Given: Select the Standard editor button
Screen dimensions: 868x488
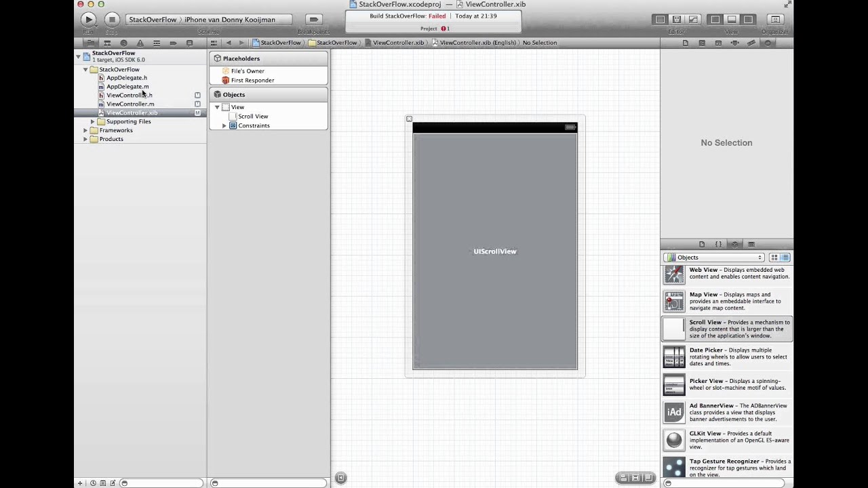Looking at the screenshot, I should [x=660, y=20].
